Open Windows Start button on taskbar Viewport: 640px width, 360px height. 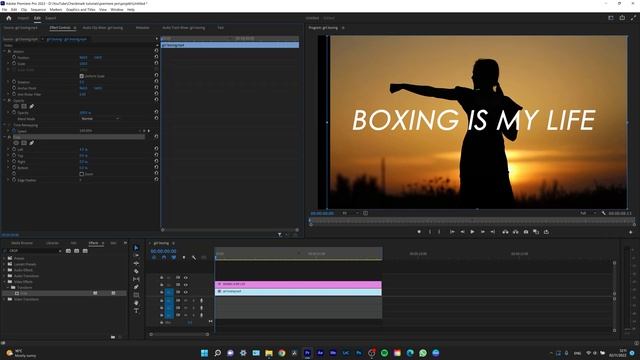(204, 353)
